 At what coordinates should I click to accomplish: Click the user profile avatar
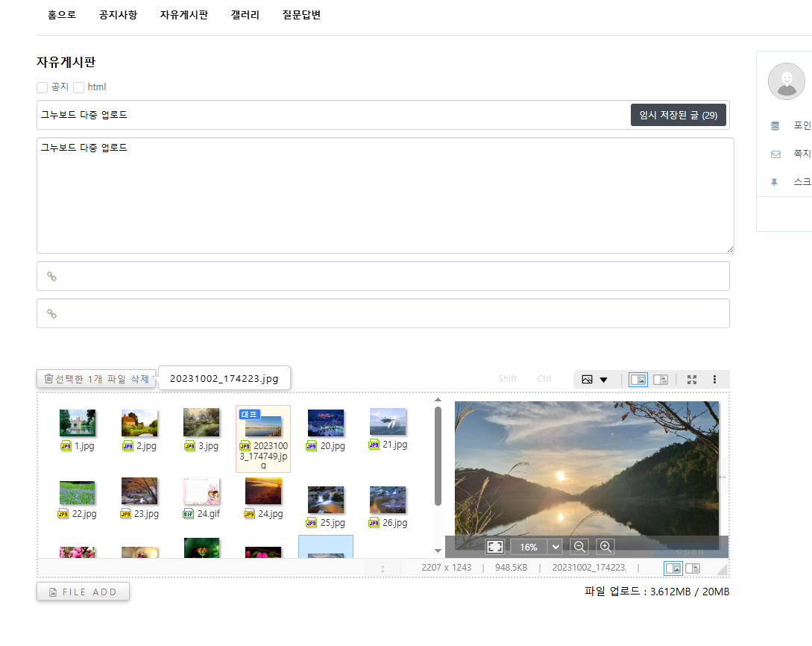pyautogui.click(x=786, y=81)
